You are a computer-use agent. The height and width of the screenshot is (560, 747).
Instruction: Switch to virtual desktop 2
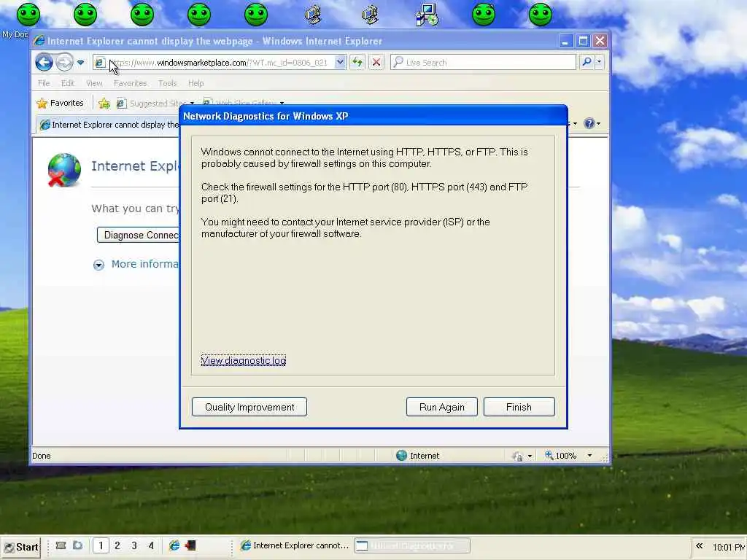[x=117, y=545]
